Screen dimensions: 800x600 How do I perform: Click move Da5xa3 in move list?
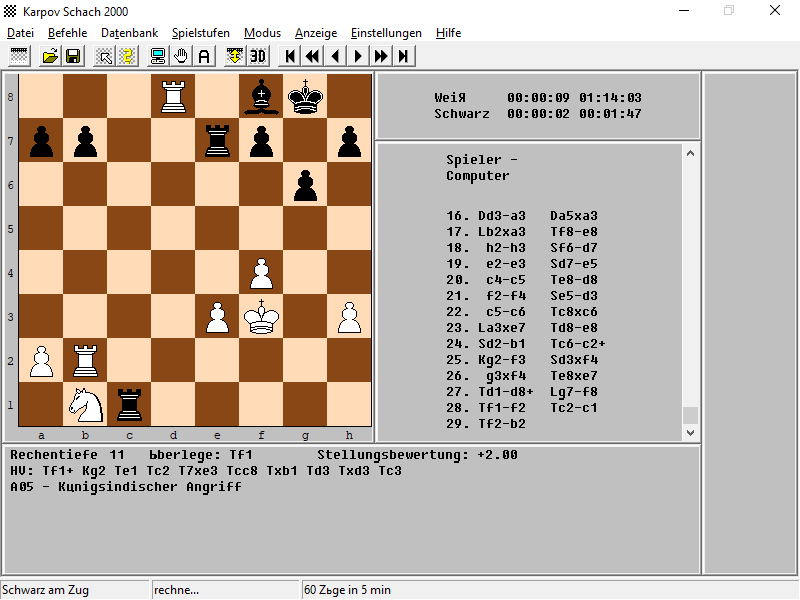(x=574, y=216)
